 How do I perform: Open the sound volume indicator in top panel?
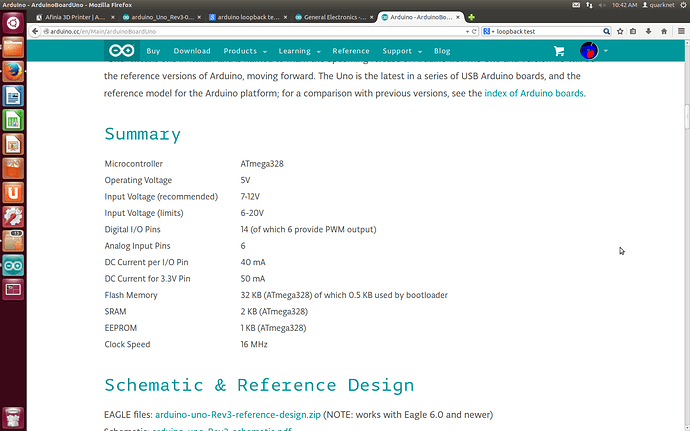(x=602, y=5)
